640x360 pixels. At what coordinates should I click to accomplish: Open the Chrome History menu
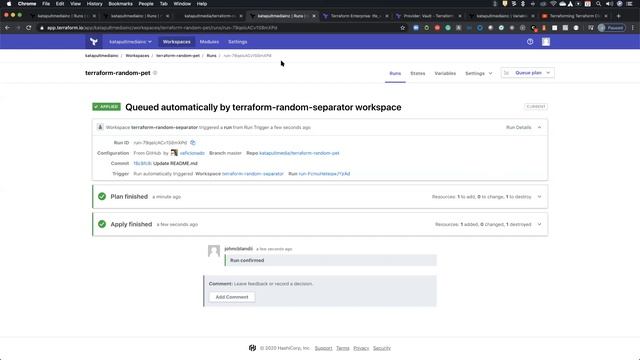click(x=94, y=4)
